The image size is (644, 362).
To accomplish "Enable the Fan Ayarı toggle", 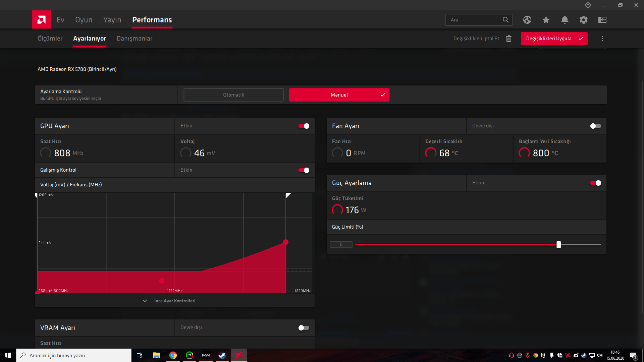I will tap(595, 126).
